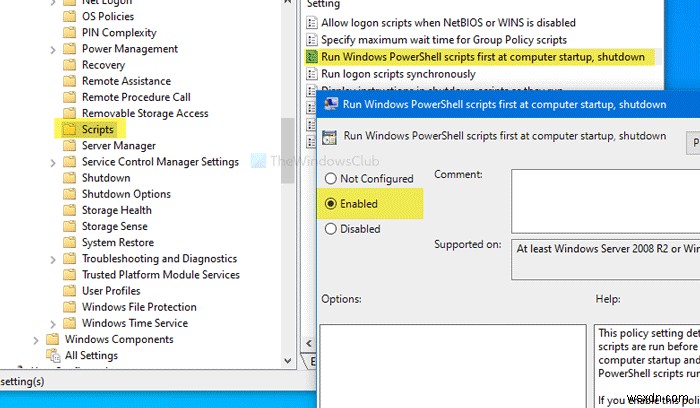Select the Enabled radio button
The height and width of the screenshot is (408, 700).
tap(330, 204)
